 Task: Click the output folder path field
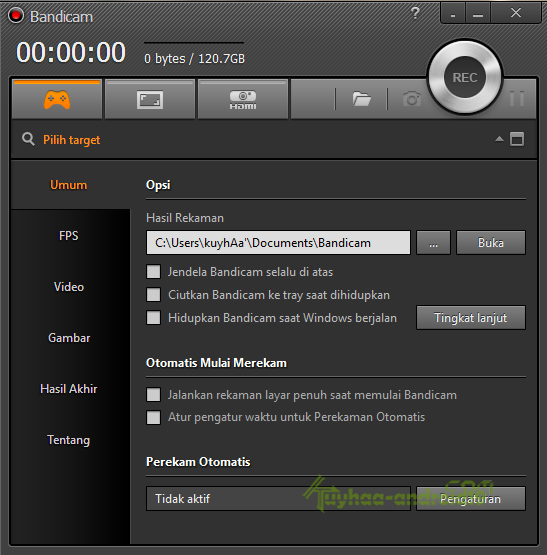tap(278, 242)
